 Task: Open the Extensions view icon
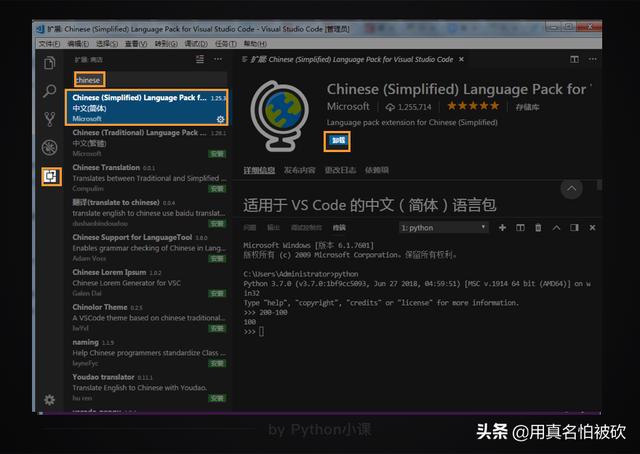(51, 176)
